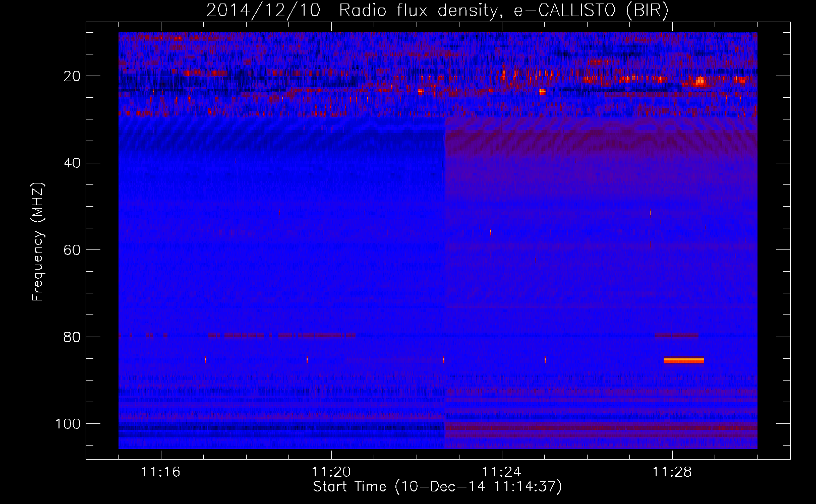The width and height of the screenshot is (816, 504).
Task: Click the 40 frequency tick label
Action: click(x=73, y=163)
